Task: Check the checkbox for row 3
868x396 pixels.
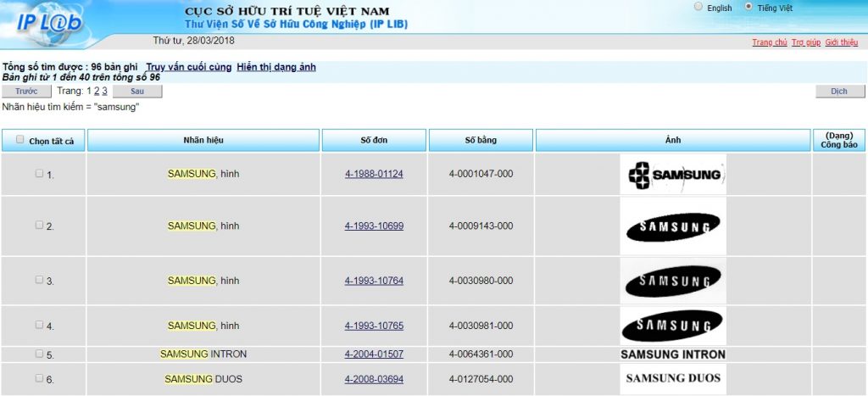Action: coord(39,280)
